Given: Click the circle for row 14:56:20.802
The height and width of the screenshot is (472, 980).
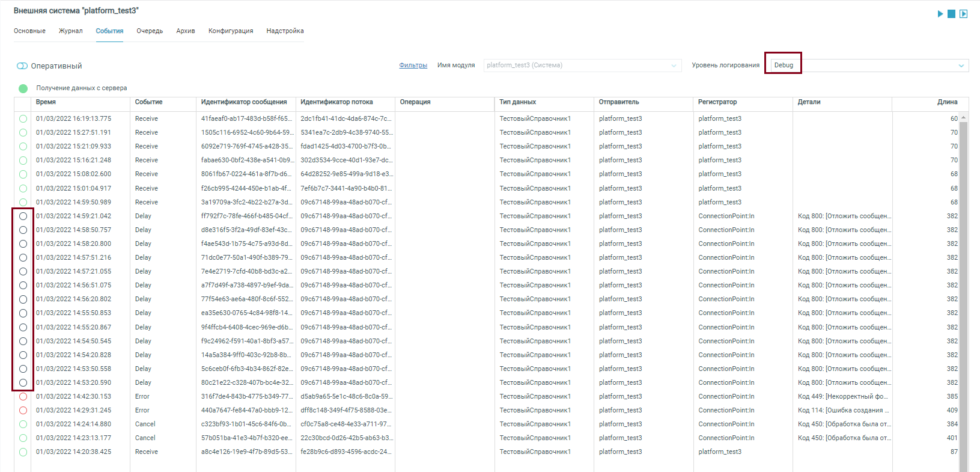Looking at the screenshot, I should click(x=23, y=299).
